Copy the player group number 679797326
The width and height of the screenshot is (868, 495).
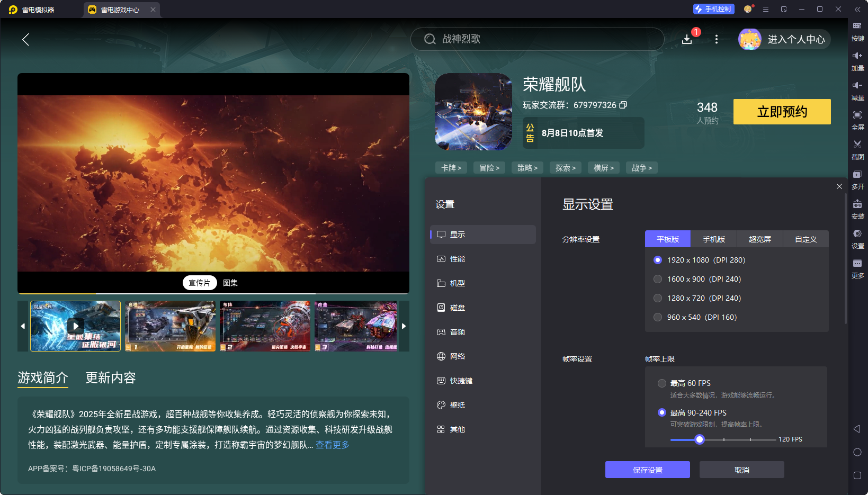623,105
